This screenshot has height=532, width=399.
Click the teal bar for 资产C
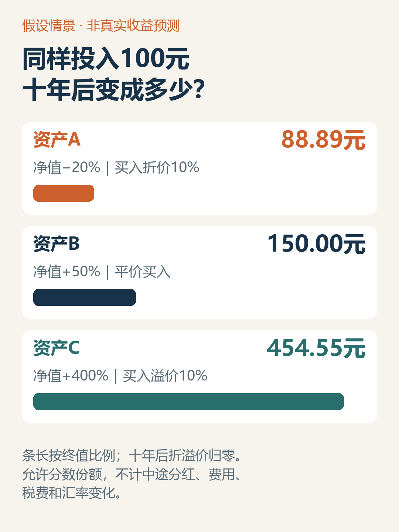(188, 402)
